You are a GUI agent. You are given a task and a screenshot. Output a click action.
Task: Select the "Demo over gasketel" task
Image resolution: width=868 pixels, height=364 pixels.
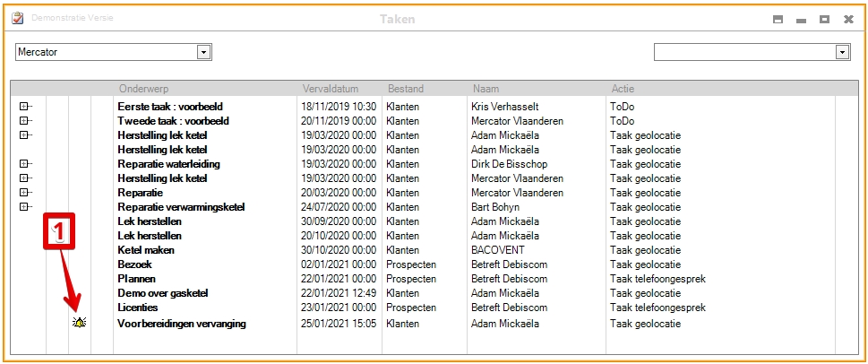click(x=163, y=293)
